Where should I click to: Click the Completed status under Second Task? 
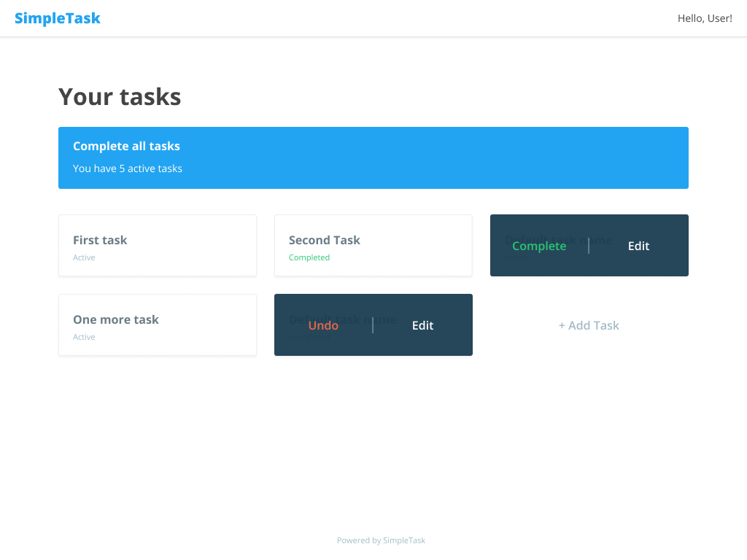click(309, 257)
